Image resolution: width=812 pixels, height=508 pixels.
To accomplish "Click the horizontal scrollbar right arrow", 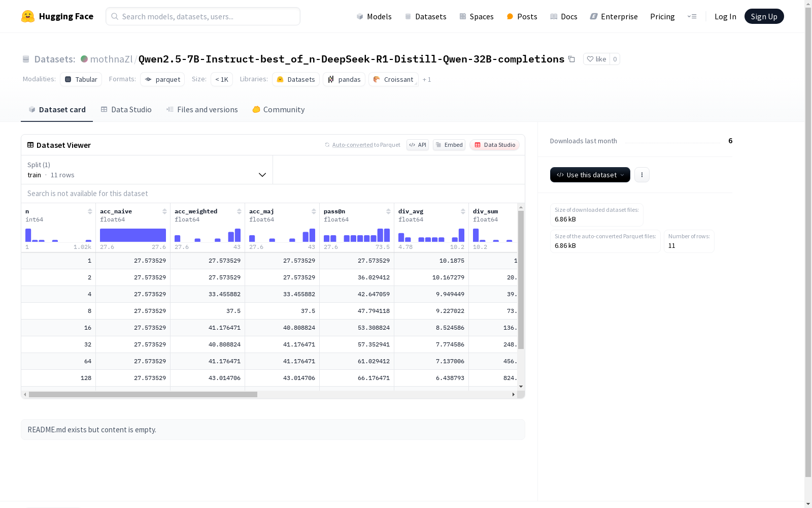I will click(513, 394).
